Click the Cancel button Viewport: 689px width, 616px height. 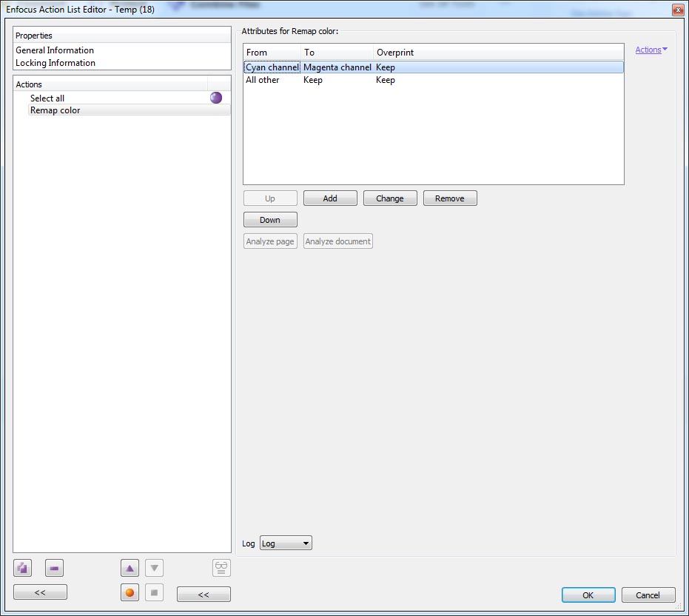(x=648, y=595)
